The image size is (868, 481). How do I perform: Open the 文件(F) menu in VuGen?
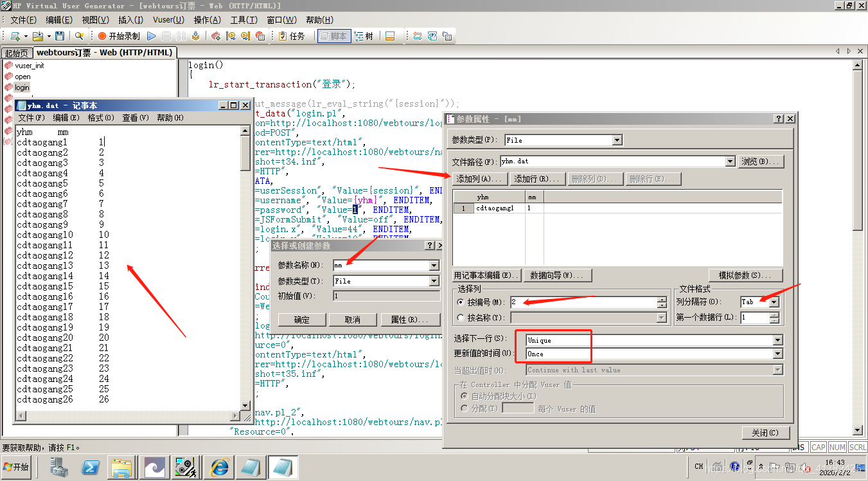point(24,20)
